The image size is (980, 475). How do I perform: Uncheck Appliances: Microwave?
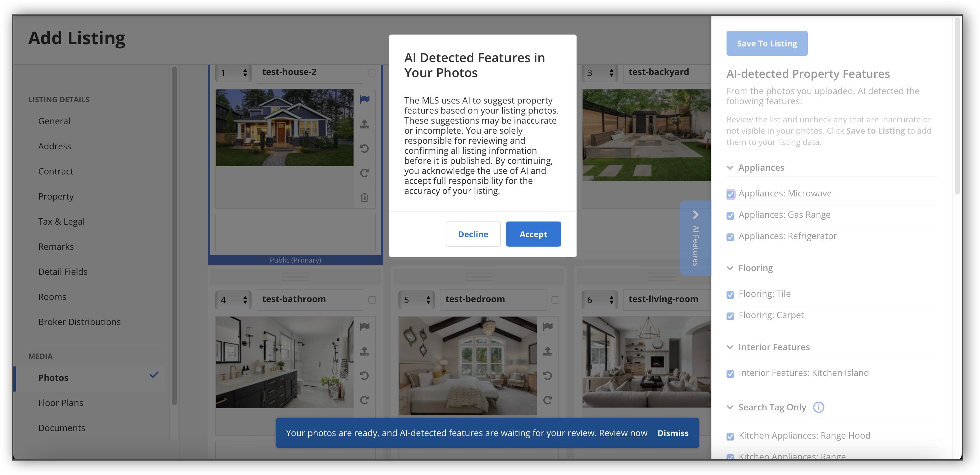click(730, 195)
